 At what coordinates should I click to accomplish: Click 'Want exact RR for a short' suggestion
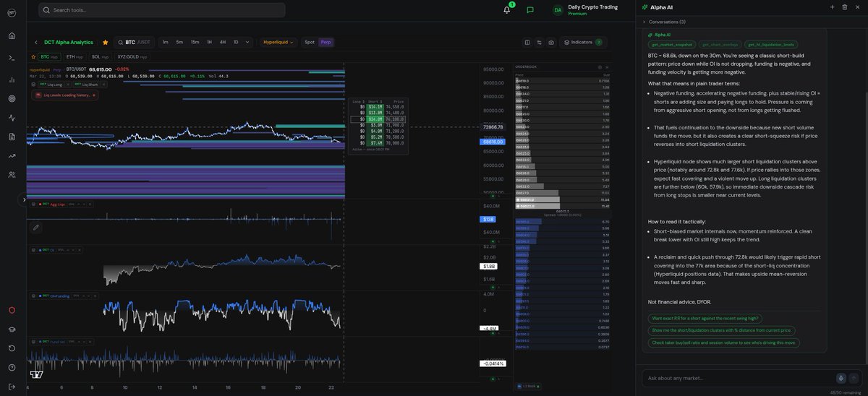[705, 318]
